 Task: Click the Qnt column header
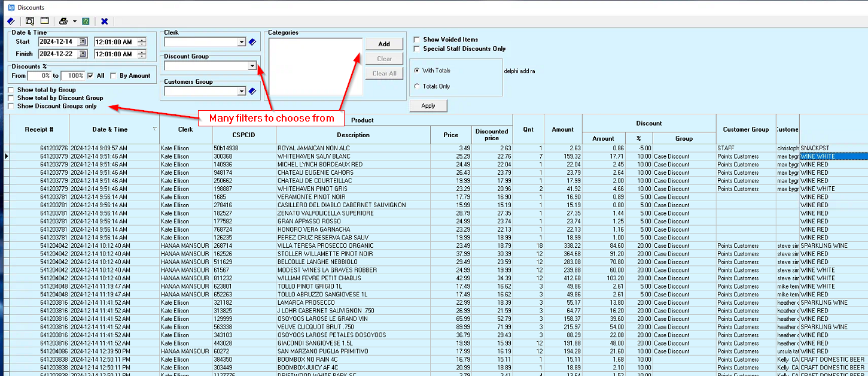pyautogui.click(x=528, y=129)
